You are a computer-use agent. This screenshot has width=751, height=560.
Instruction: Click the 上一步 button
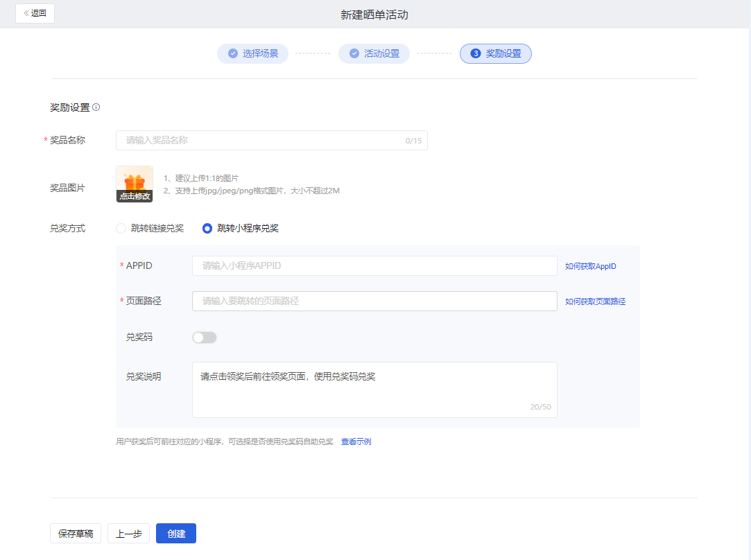pyautogui.click(x=129, y=533)
